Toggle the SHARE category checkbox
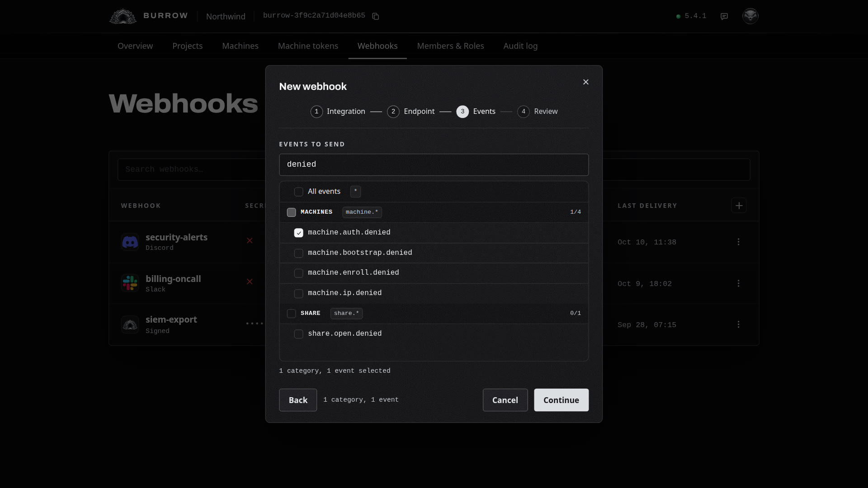 291,314
